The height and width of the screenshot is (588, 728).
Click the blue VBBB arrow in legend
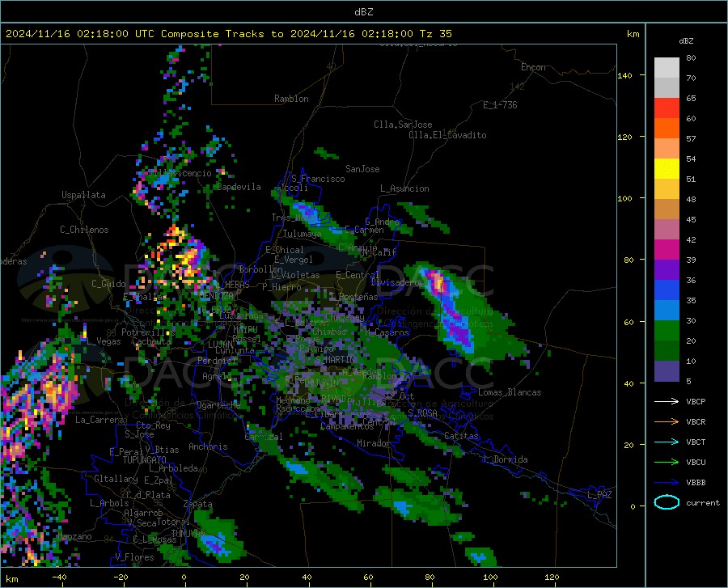[667, 483]
